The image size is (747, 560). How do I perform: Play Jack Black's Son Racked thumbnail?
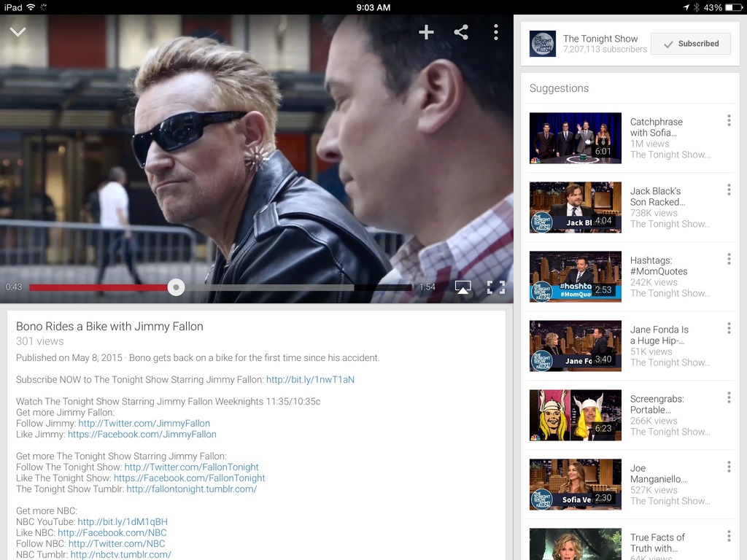(x=576, y=207)
